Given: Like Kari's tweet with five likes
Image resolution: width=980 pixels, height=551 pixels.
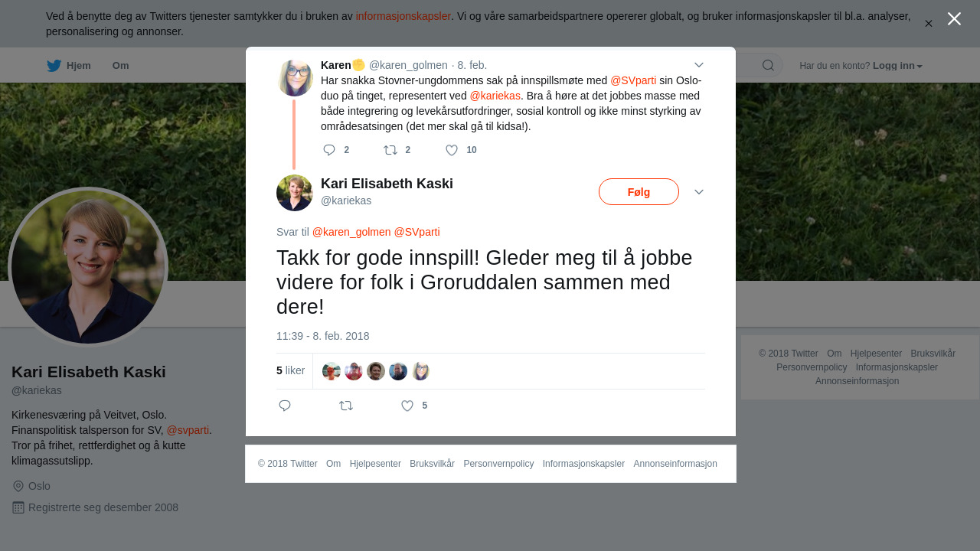Looking at the screenshot, I should pyautogui.click(x=407, y=406).
